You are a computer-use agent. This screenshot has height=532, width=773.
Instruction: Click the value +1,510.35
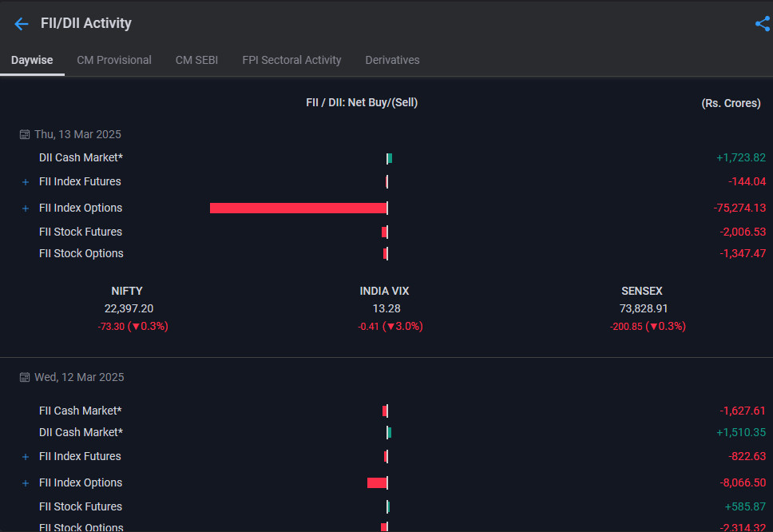[741, 432]
